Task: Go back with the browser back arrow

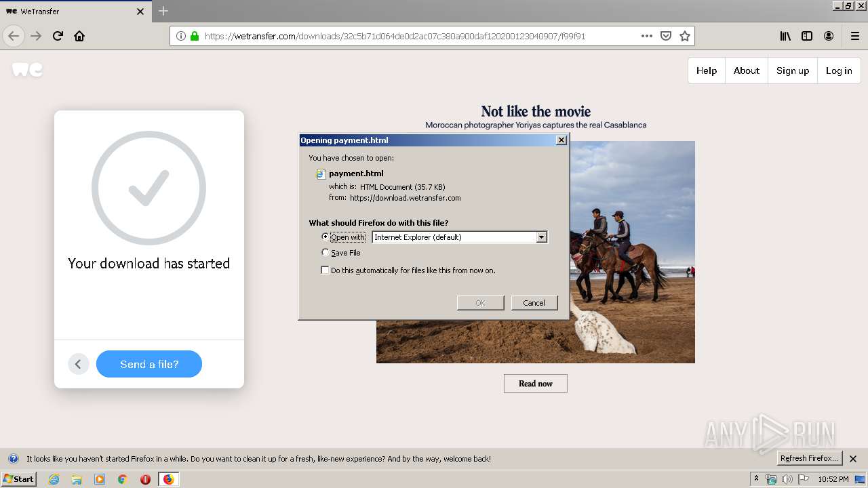Action: 14,36
